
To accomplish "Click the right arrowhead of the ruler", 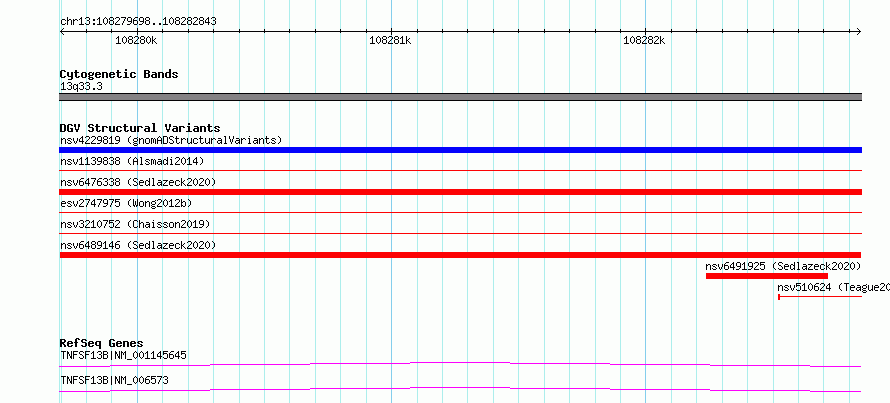I will tap(859, 31).
